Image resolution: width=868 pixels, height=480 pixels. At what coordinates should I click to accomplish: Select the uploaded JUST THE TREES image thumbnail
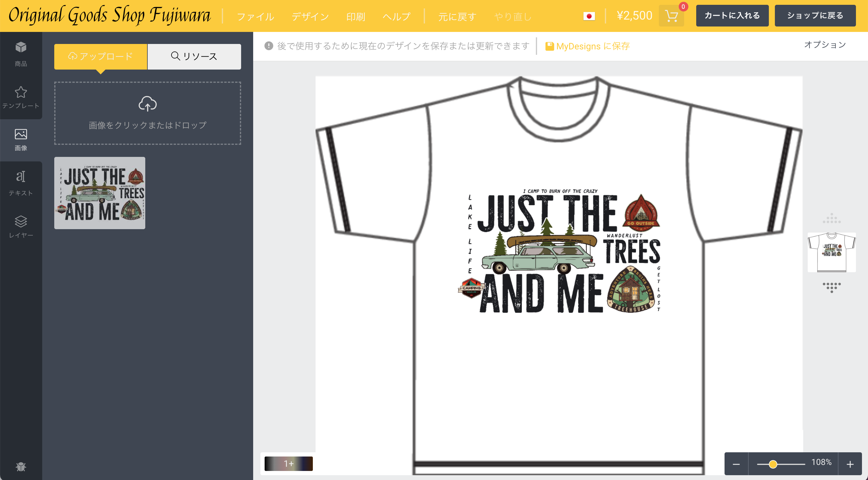(100, 193)
